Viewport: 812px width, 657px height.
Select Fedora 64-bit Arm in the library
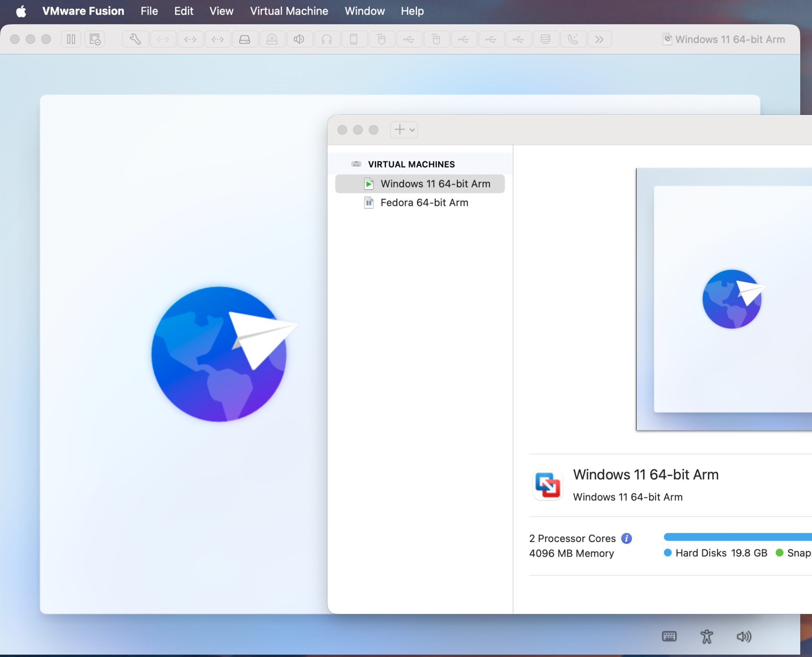(x=424, y=202)
